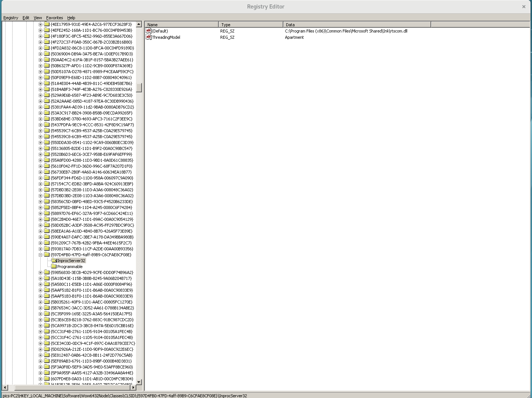
Task: Click the tree horizontal scrollbar left arrow
Action: tap(5, 387)
